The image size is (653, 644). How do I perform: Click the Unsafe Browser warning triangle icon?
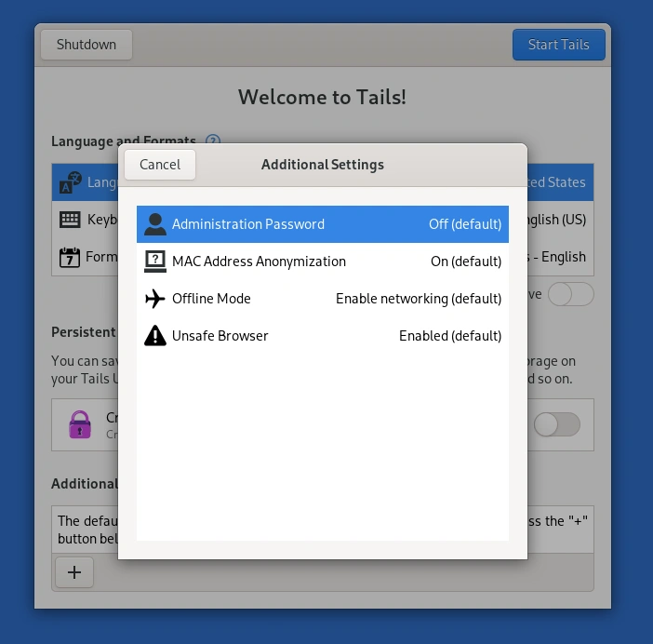pyautogui.click(x=155, y=336)
